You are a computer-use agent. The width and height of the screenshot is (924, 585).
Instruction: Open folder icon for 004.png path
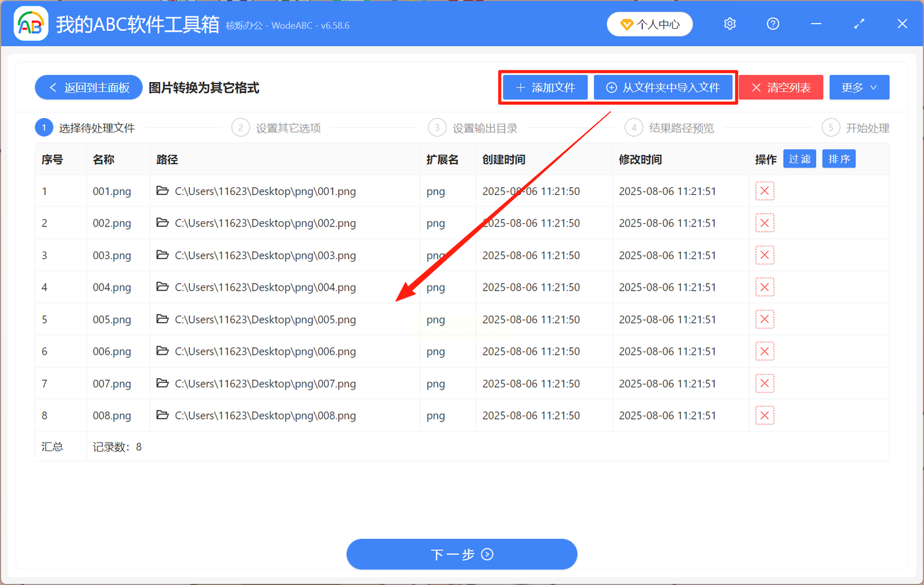[162, 287]
